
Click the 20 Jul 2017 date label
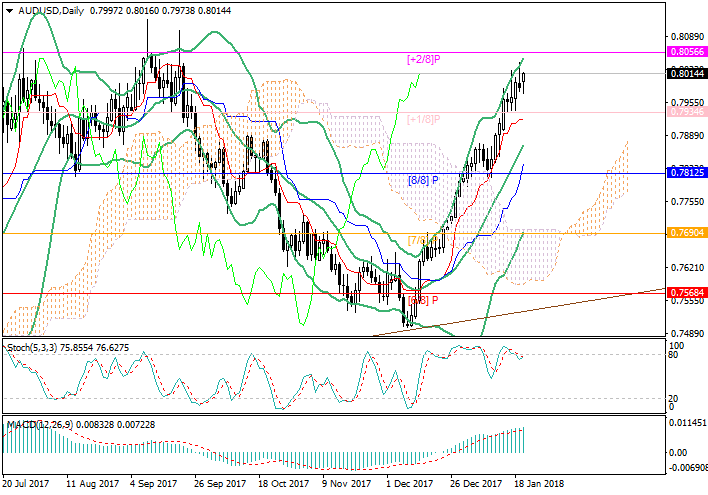pyautogui.click(x=26, y=484)
